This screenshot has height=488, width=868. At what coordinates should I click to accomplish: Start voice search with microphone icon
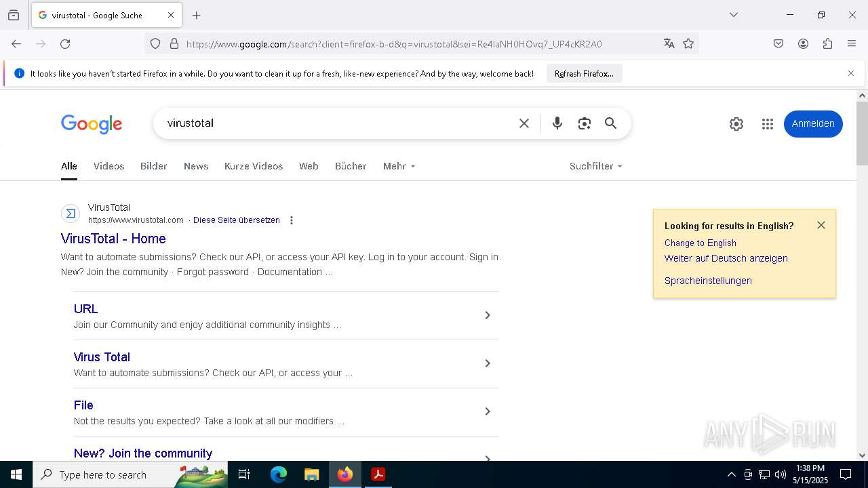557,123
